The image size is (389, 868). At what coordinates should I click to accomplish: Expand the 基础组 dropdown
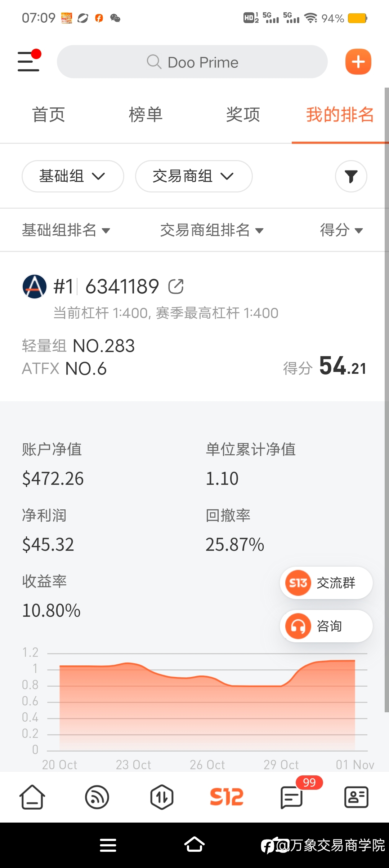tap(73, 176)
